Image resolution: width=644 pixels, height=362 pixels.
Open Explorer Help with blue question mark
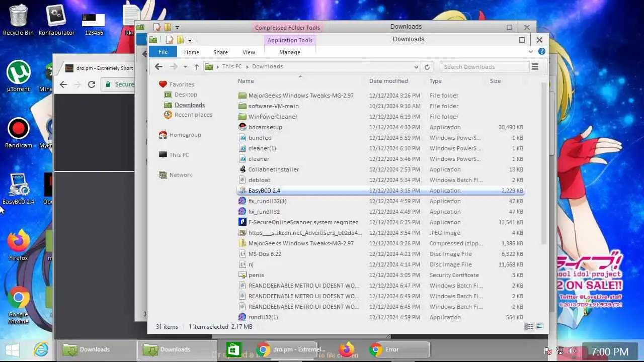(x=542, y=51)
